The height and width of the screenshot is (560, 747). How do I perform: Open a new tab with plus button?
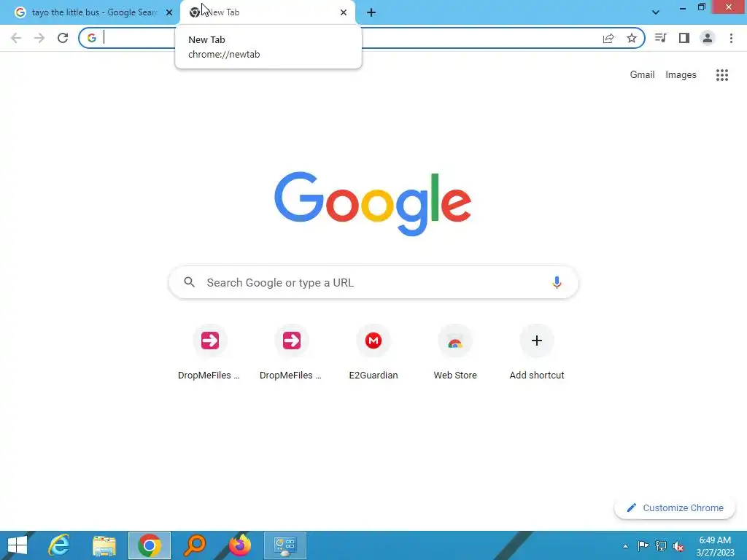point(371,12)
